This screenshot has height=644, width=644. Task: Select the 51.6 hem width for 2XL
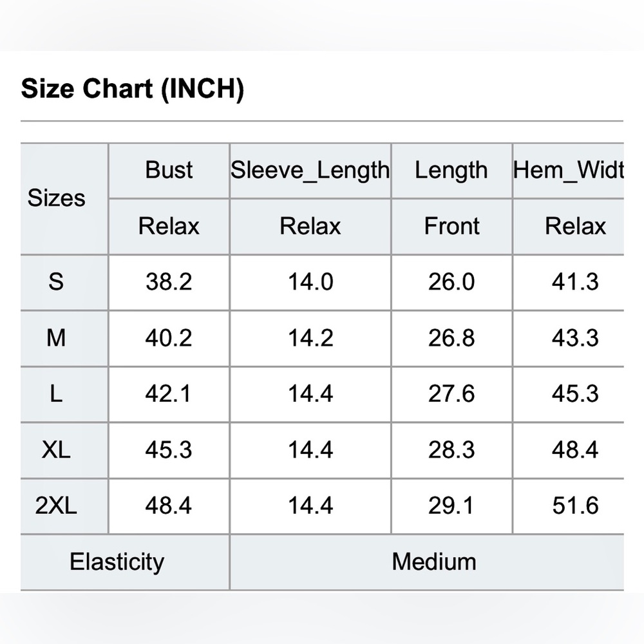575,505
